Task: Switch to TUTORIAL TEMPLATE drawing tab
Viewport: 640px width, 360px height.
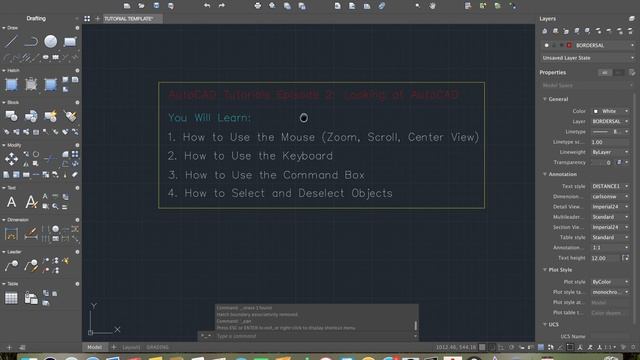Action: [132, 19]
